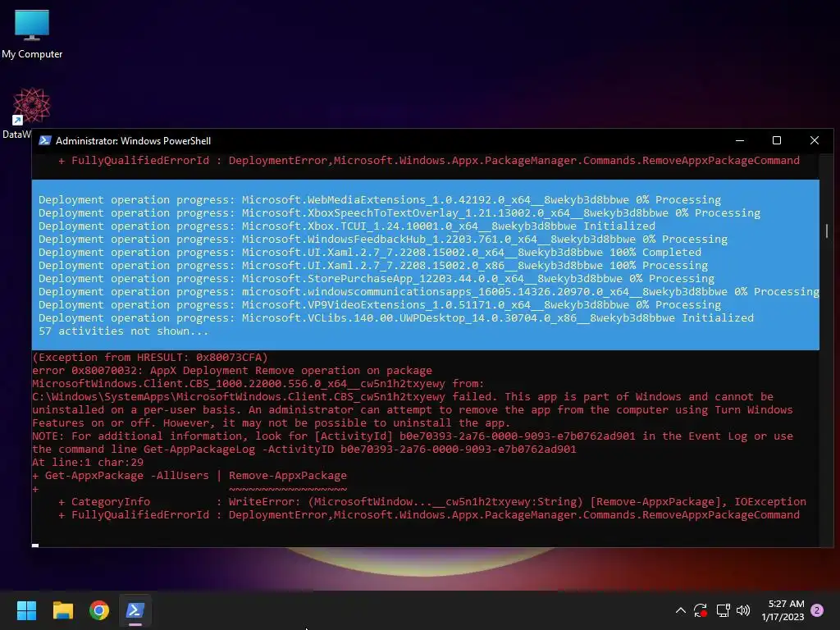Click the 'Get-AppPackageLog -ActivityID' command text
The width and height of the screenshot is (840, 630).
[239, 449]
